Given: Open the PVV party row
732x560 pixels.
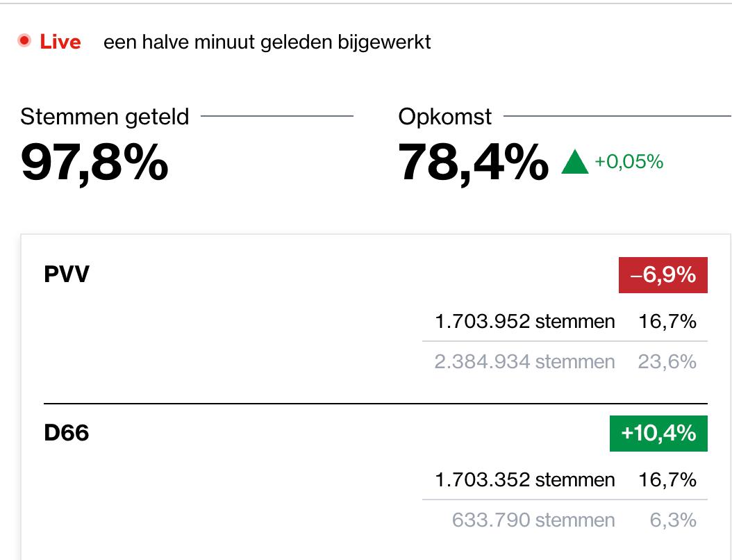Looking at the screenshot, I should [x=67, y=274].
